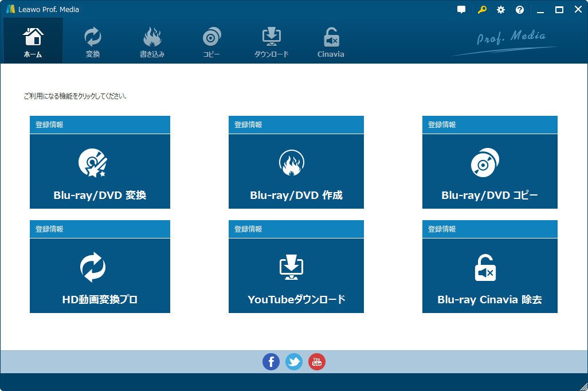Click the registration key icon
Image resolution: width=588 pixels, height=391 pixels.
480,9
